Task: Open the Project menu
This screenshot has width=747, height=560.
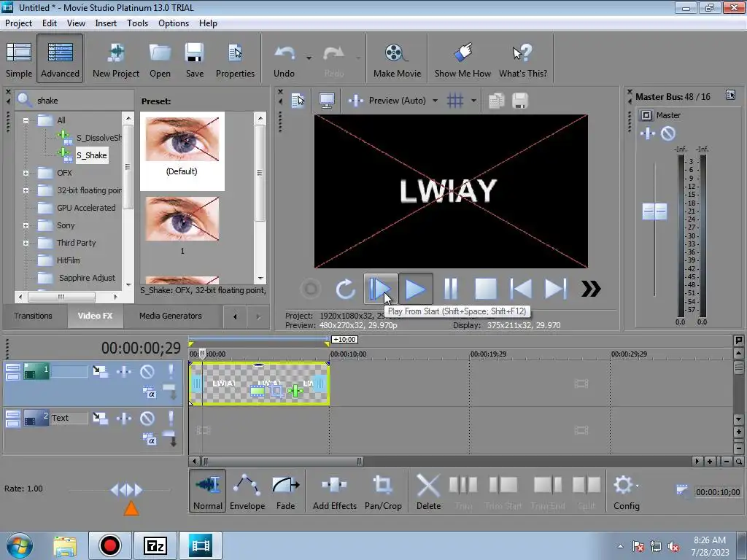Action: (18, 23)
